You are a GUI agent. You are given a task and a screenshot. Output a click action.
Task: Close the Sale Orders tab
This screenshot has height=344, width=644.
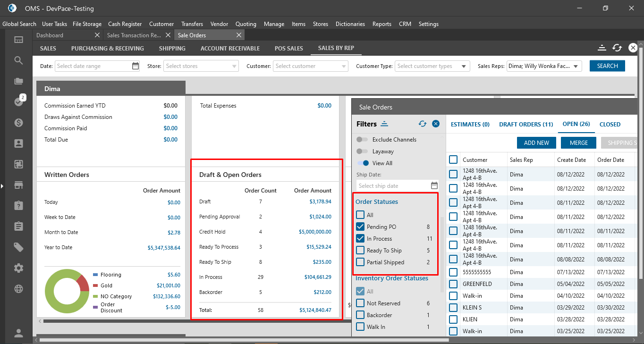point(239,35)
